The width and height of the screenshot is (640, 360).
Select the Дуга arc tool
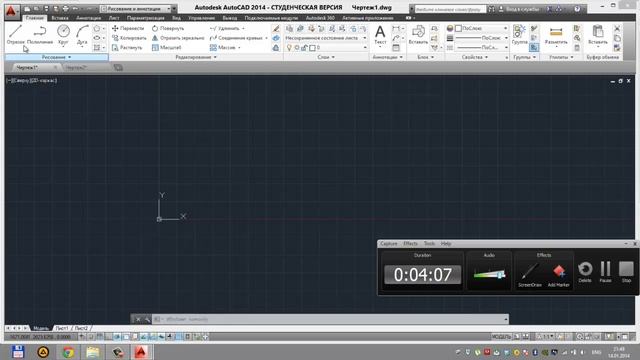pos(82,35)
